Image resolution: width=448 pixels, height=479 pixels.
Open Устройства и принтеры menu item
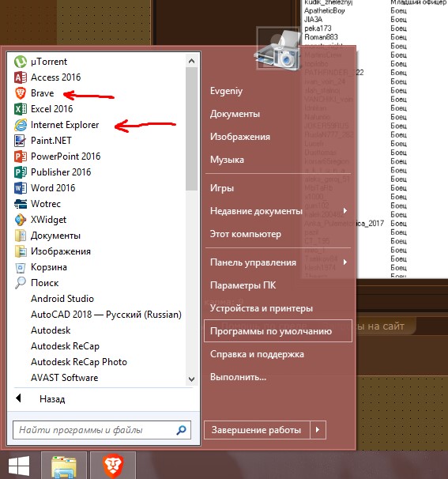[x=262, y=308]
